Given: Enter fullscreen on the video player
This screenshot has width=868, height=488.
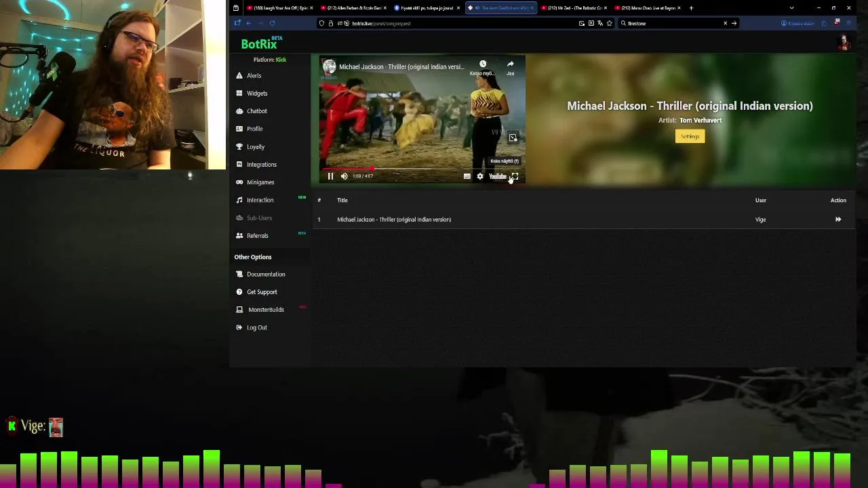Looking at the screenshot, I should pos(515,176).
